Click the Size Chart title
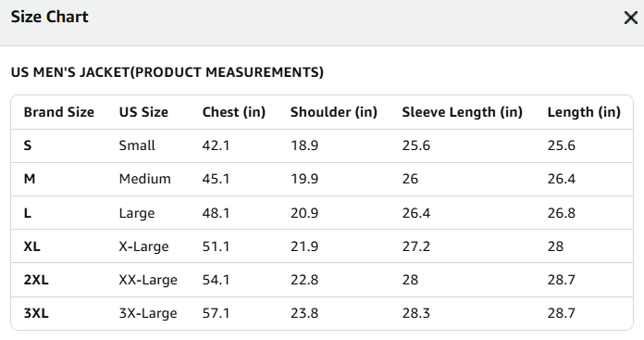 point(49,17)
